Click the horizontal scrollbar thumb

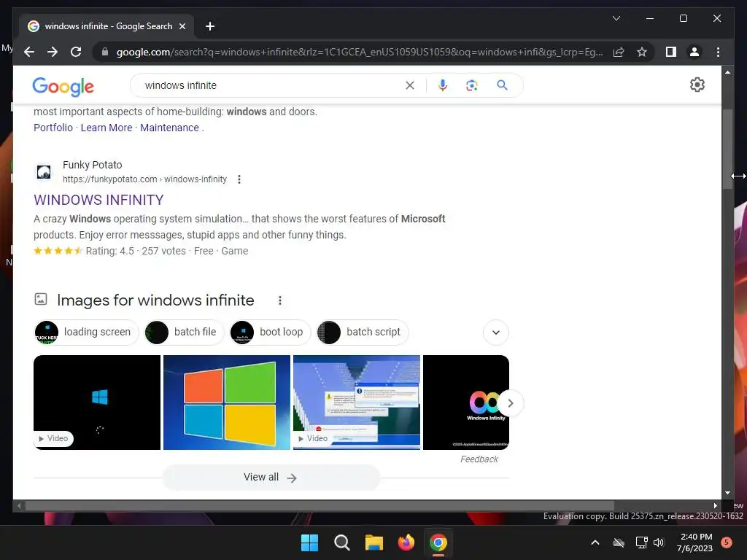[x=320, y=506]
